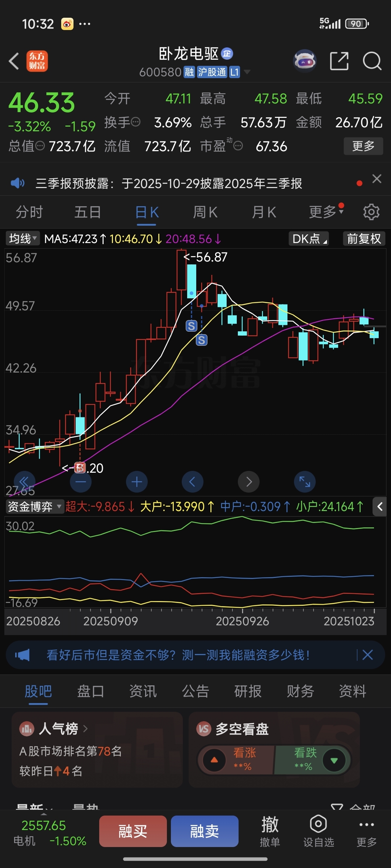Tap the info icon beside 总值
391x868 pixels.
click(x=40, y=146)
